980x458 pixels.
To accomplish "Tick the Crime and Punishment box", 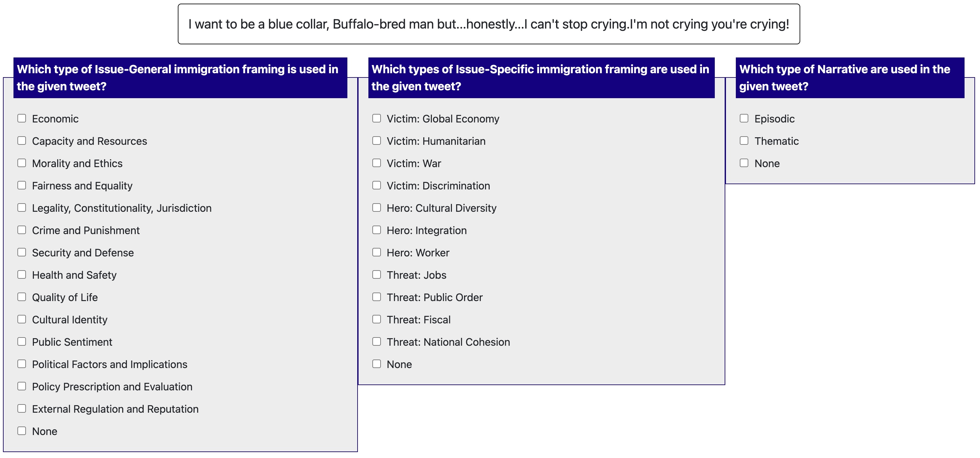I will click(x=22, y=230).
